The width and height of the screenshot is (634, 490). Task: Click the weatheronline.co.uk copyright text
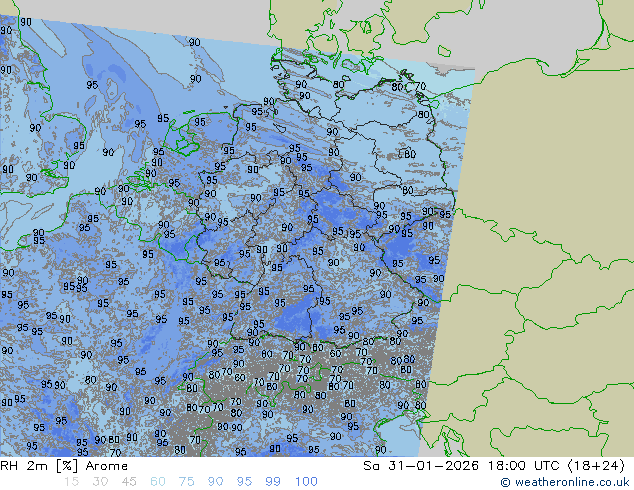click(x=565, y=482)
